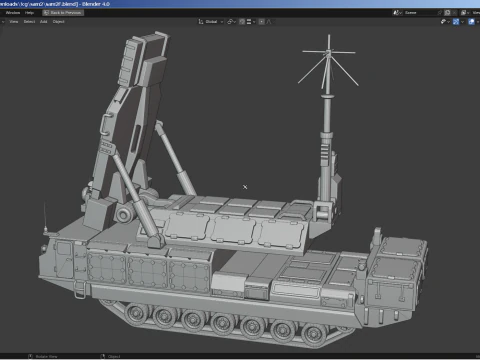
Task: Click the Back to Previous button
Action: click(x=63, y=13)
